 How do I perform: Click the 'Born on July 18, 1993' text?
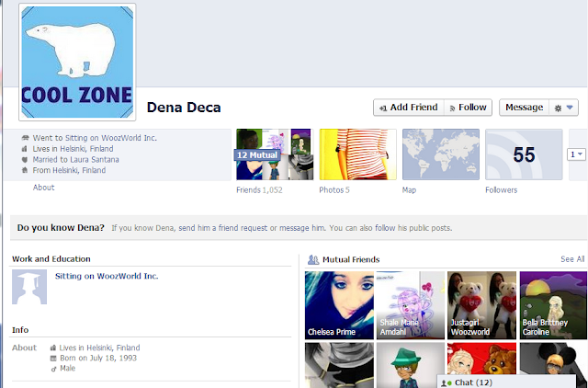coord(98,358)
